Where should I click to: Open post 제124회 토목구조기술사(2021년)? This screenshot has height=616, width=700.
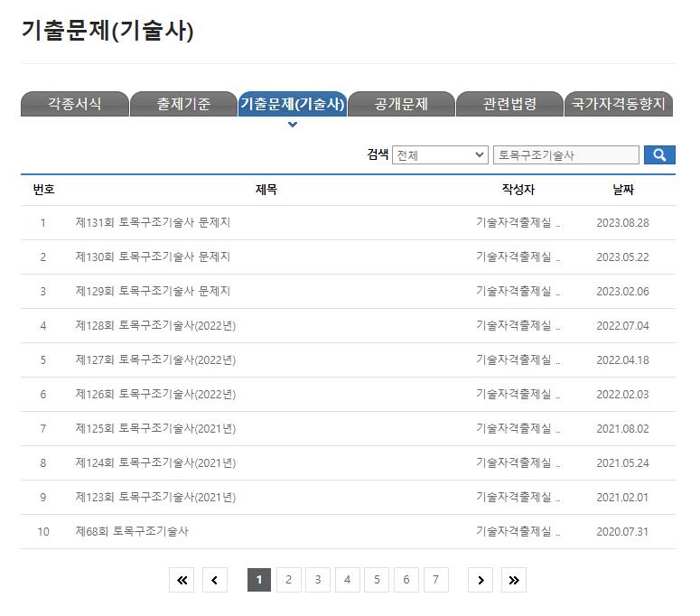point(155,462)
